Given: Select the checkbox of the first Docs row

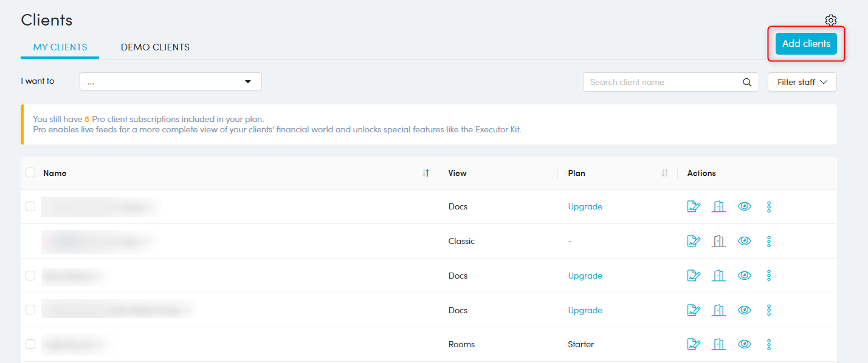Looking at the screenshot, I should tap(30, 206).
